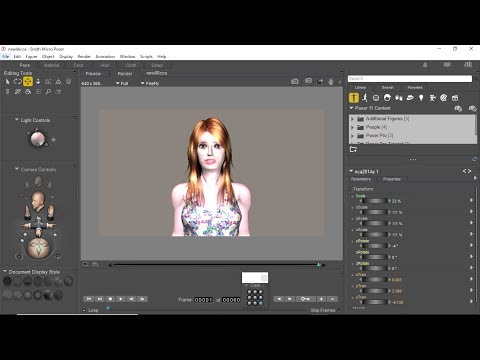
Task: Expand the People folder
Action: click(352, 127)
